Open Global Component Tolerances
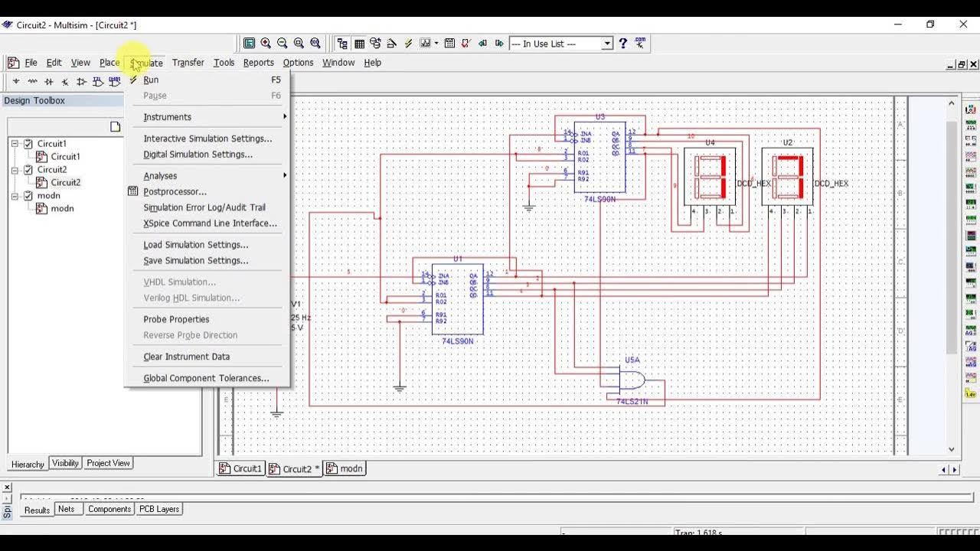This screenshot has height=551, width=980. click(207, 378)
